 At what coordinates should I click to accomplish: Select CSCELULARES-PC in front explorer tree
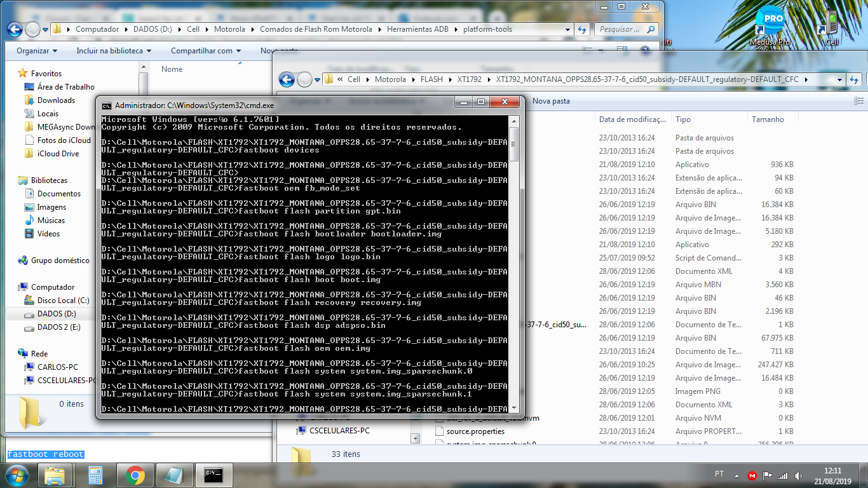coord(334,431)
